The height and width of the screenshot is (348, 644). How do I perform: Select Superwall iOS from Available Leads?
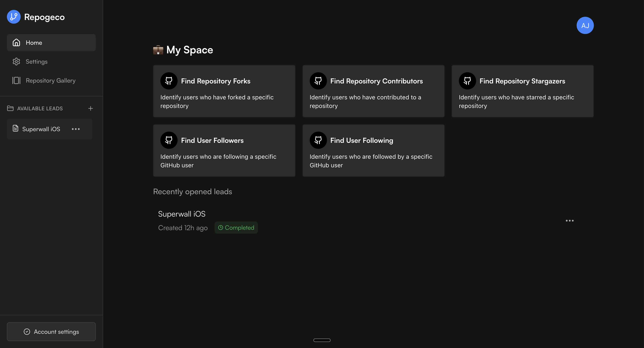pyautogui.click(x=41, y=129)
